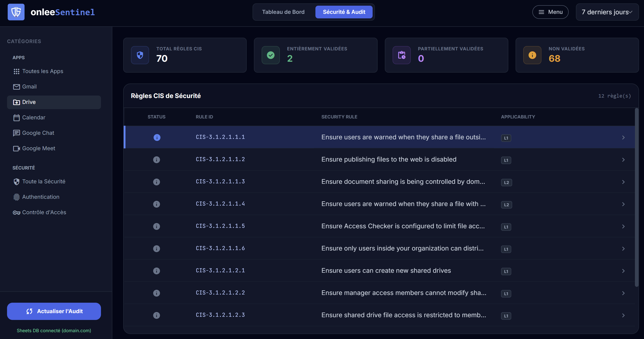Click 'Sheets DB connecté (domain.com)' status text
Viewport: 644px width, 339px height.
click(x=54, y=331)
